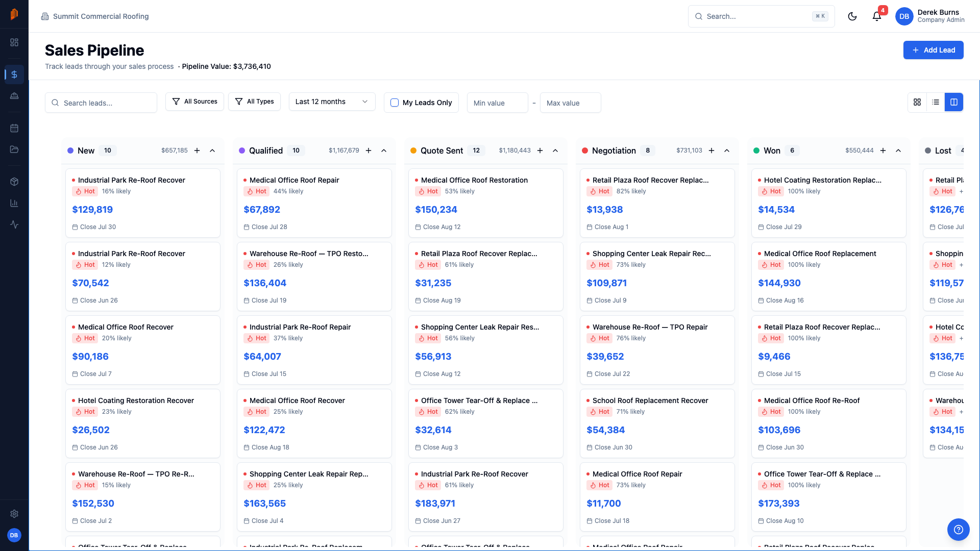Click the Search leads input

(101, 103)
